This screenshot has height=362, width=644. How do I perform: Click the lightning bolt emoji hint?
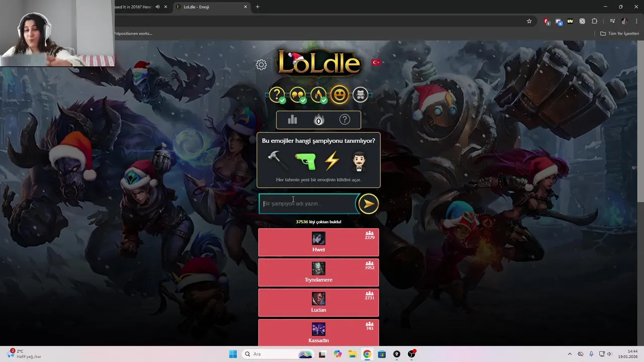point(332,161)
